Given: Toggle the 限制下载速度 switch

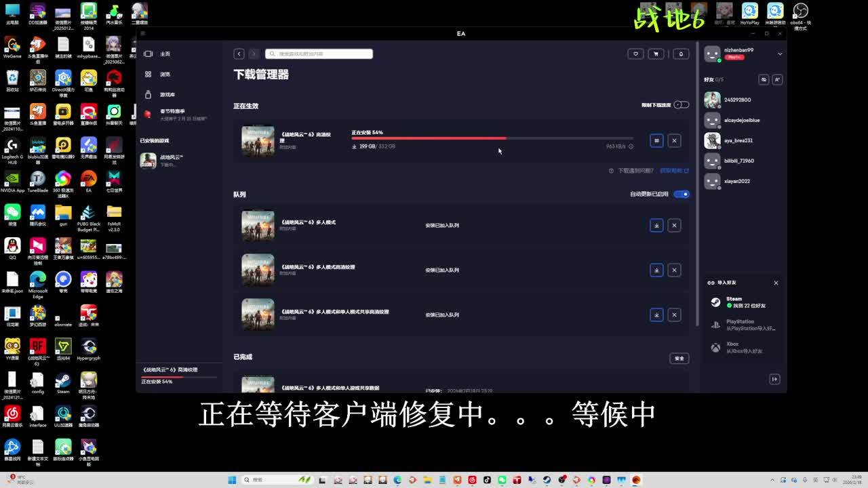Looking at the screenshot, I should coord(682,105).
